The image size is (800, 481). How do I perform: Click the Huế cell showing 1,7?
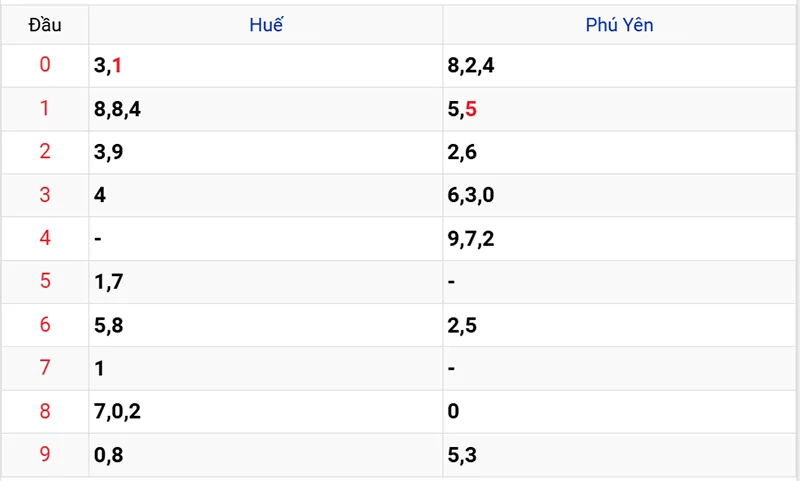pos(108,282)
